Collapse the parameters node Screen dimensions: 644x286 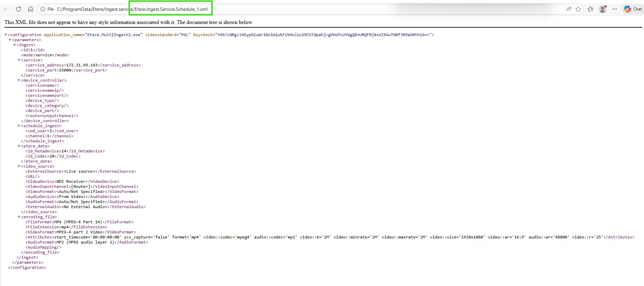[x=10, y=40]
